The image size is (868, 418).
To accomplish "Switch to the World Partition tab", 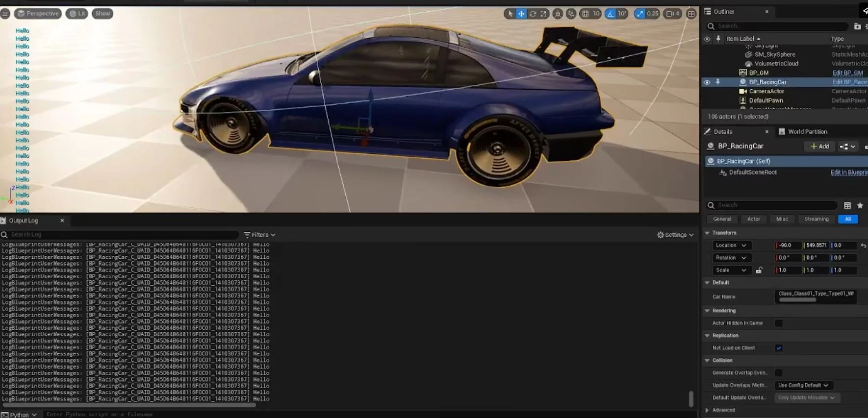I will coord(807,132).
